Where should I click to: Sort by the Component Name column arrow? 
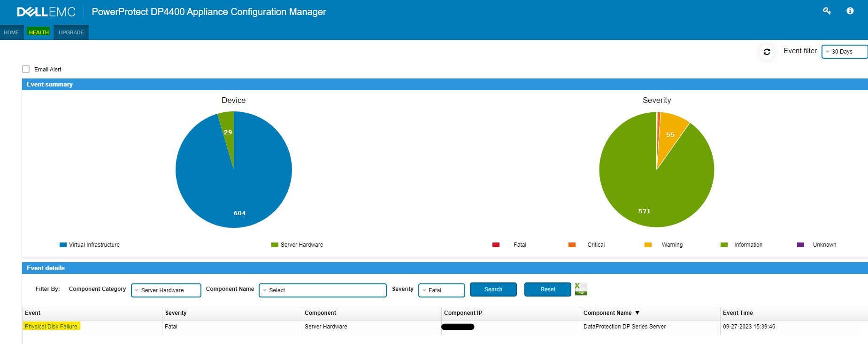637,313
